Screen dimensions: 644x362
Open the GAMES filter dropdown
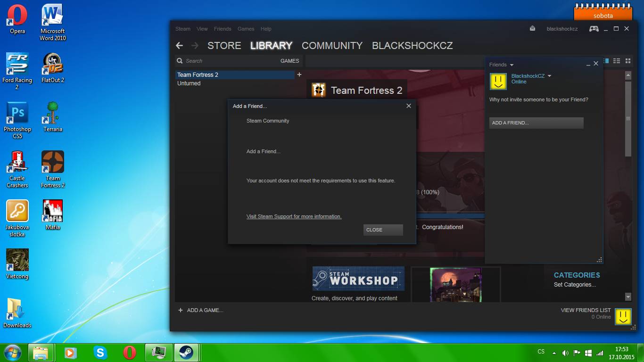[x=289, y=61]
